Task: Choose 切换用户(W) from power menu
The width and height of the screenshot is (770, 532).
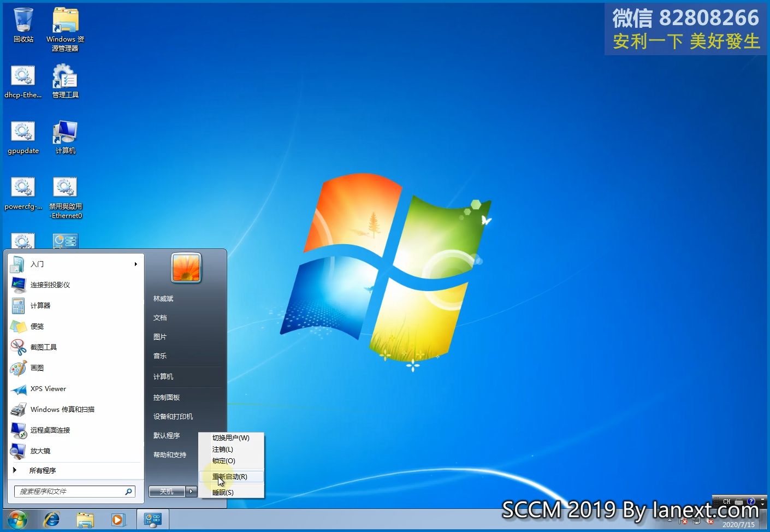Action: coord(231,438)
